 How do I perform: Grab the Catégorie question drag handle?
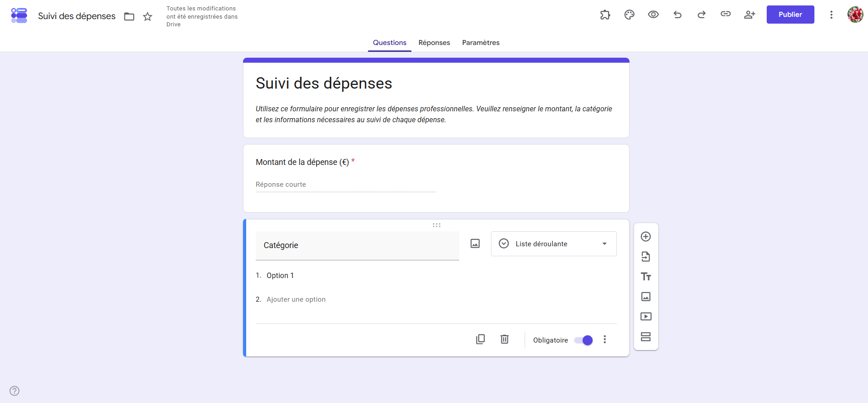click(x=436, y=225)
